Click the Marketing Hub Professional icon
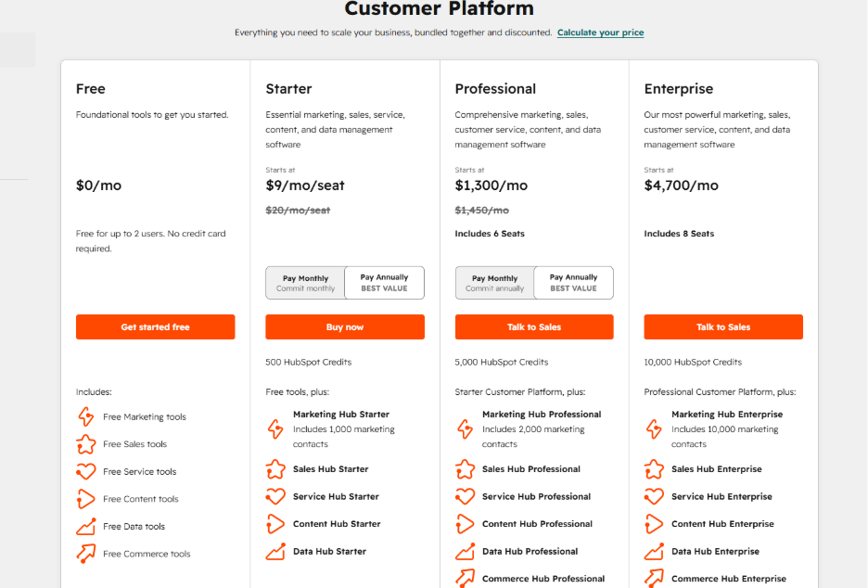Screen dimensions: 868x588 (465, 429)
